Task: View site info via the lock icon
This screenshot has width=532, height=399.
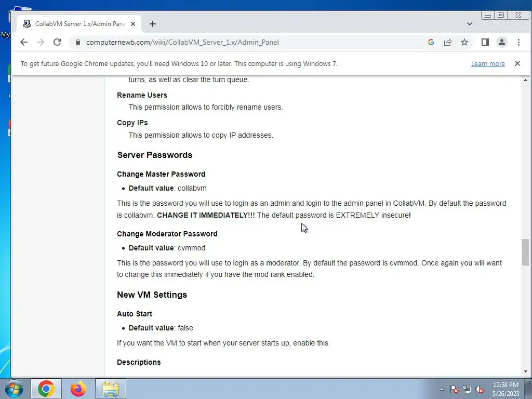Action: [x=78, y=42]
